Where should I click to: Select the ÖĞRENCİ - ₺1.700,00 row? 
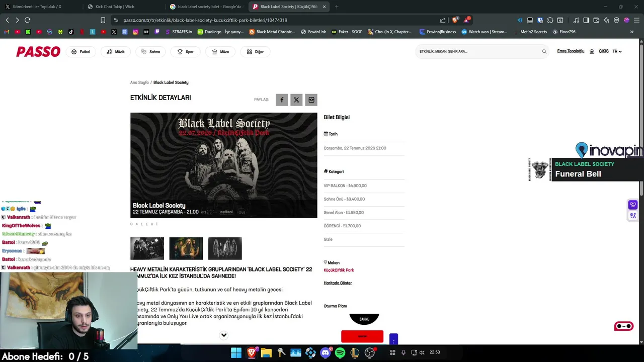pyautogui.click(x=364, y=226)
